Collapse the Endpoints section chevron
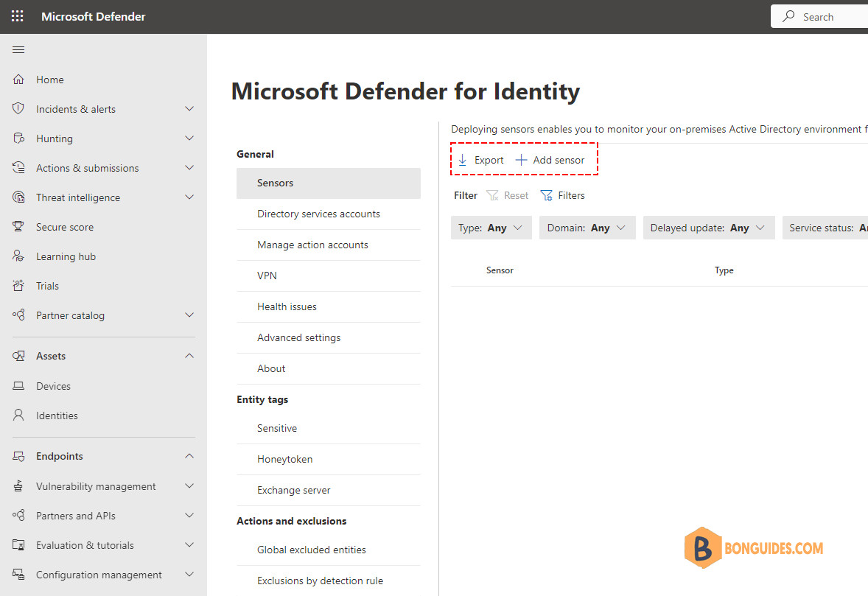 189,455
